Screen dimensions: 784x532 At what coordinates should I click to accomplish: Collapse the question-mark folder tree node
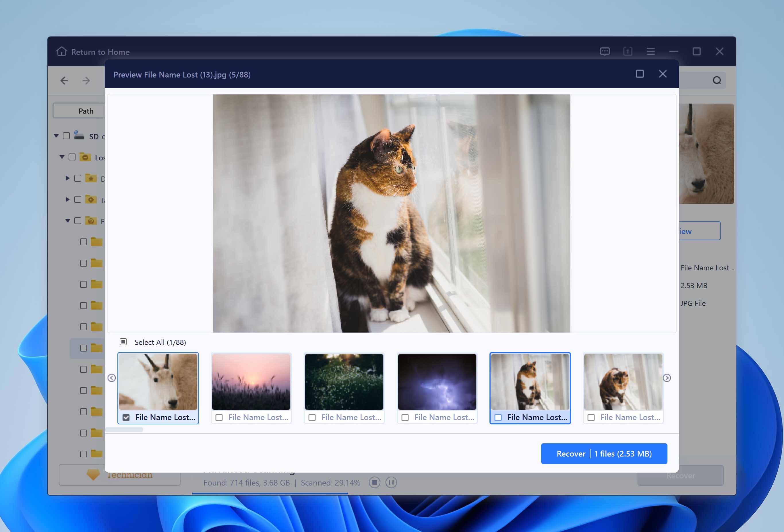point(68,220)
